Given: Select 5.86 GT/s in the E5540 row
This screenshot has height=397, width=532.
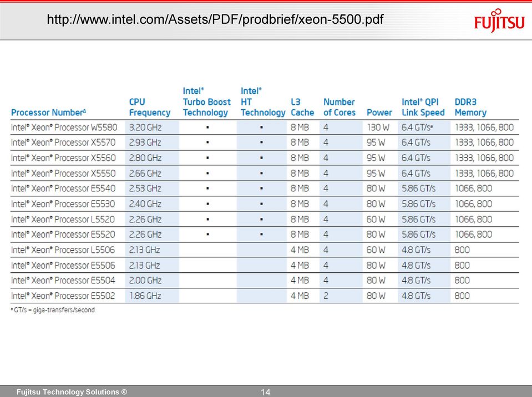Looking at the screenshot, I should click(419, 189).
